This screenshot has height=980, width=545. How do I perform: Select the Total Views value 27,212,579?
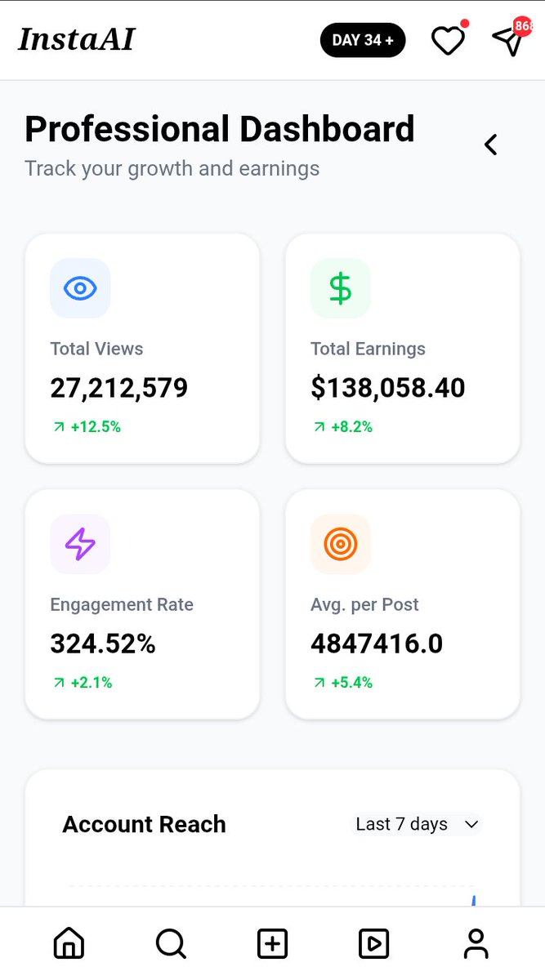point(119,388)
